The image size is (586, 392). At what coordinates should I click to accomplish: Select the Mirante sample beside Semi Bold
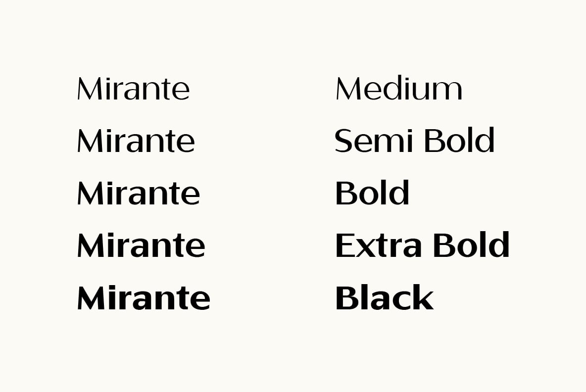pos(136,141)
